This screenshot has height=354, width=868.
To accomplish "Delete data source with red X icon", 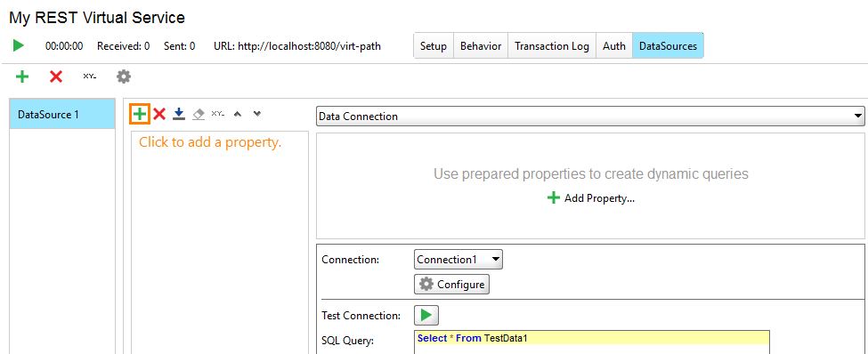I will 56,76.
